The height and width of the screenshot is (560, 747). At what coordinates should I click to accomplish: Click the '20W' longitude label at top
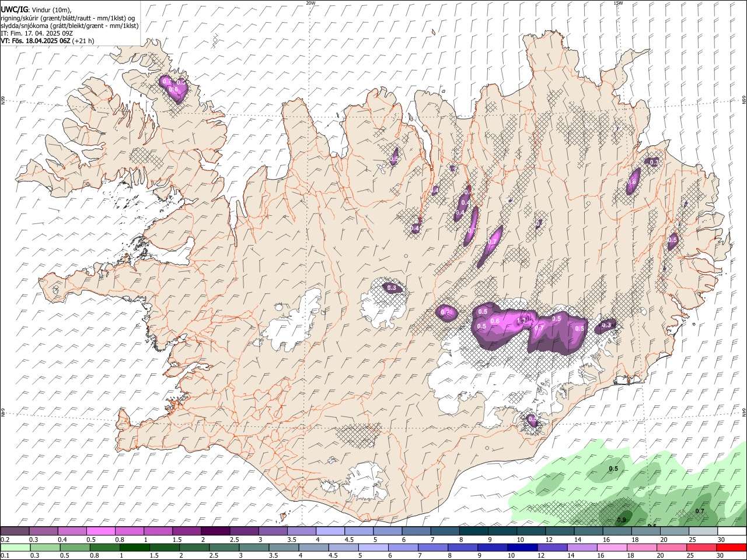pyautogui.click(x=310, y=3)
